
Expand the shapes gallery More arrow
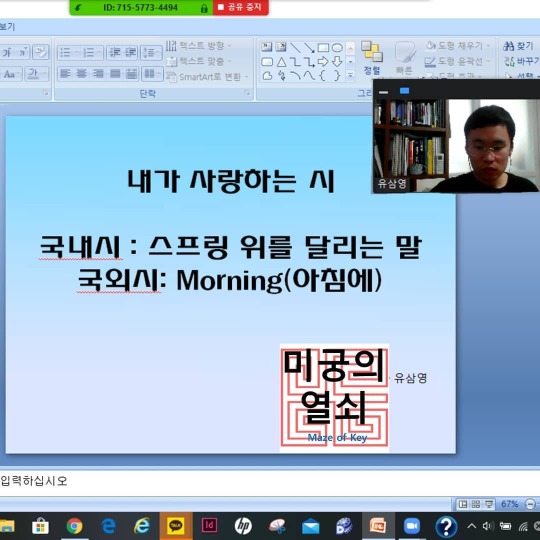(350, 75)
